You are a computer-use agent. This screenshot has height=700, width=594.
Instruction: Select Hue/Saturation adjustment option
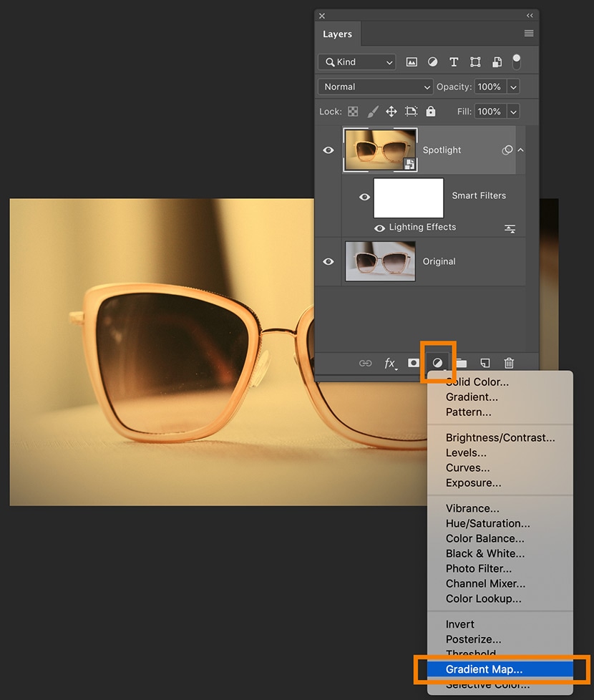pyautogui.click(x=487, y=523)
